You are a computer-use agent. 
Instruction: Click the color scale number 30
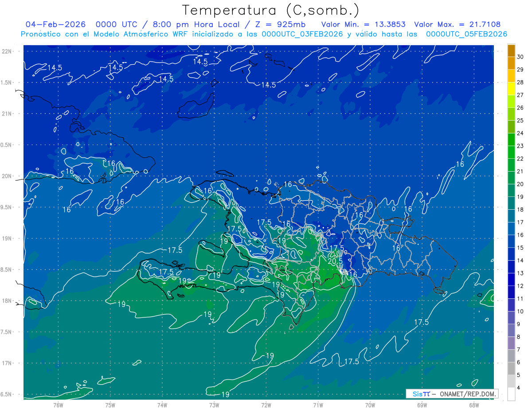[520, 57]
